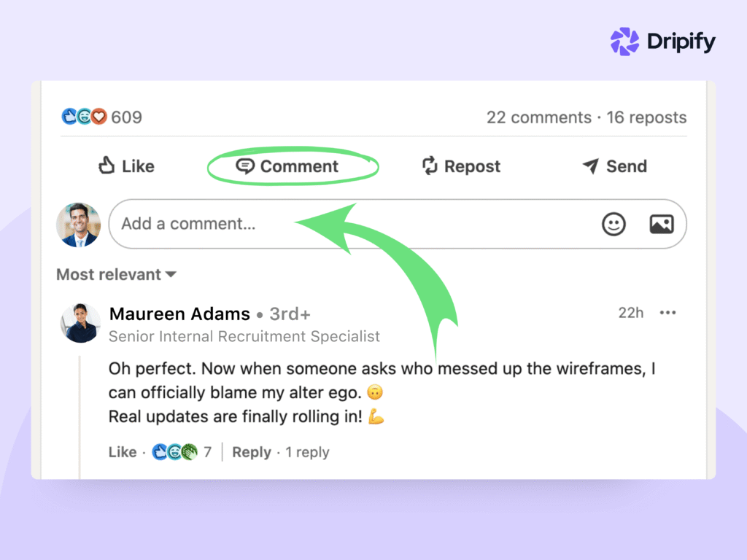747x560 pixels.
Task: Expand the 1 reply under Maureen's comment
Action: pos(307,452)
